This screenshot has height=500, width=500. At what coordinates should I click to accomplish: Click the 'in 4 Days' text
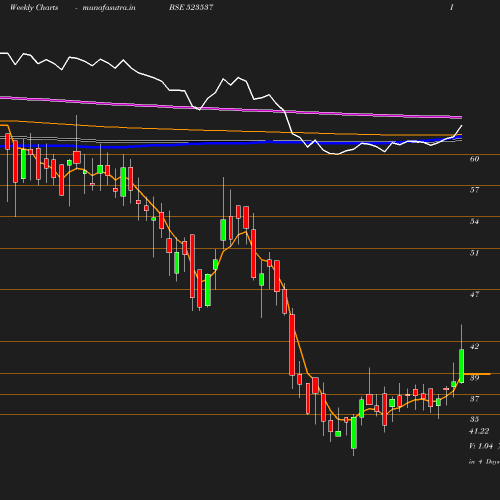click(484, 462)
